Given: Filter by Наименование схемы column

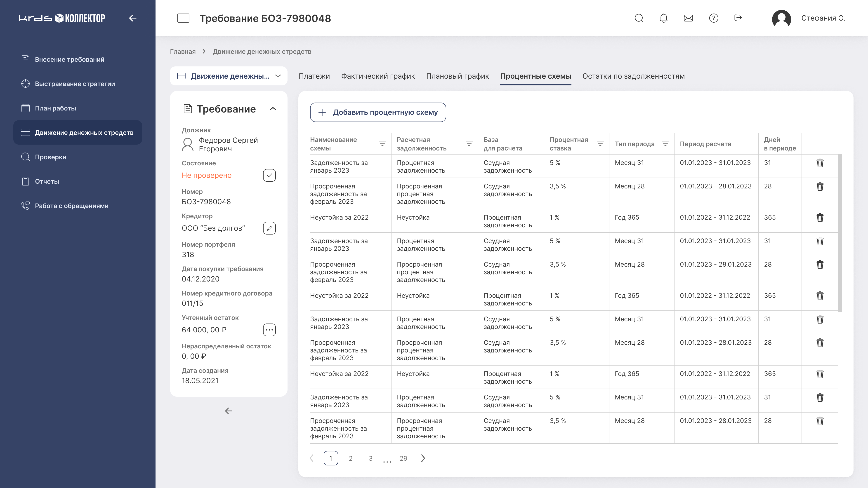Looking at the screenshot, I should coord(382,144).
